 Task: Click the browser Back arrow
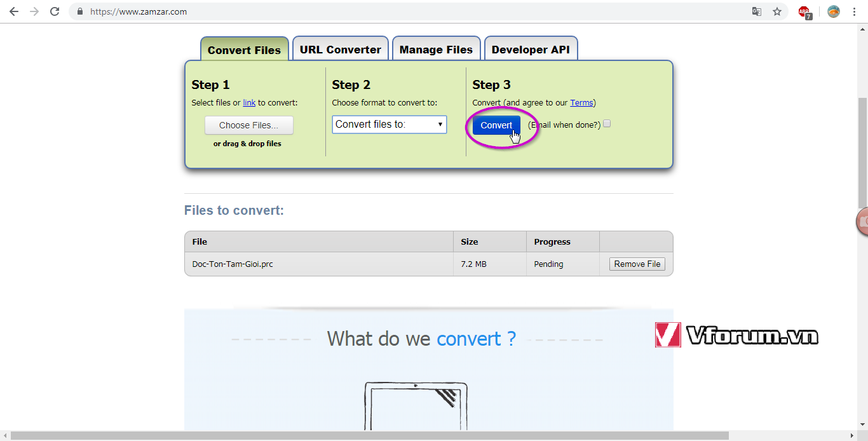click(13, 11)
